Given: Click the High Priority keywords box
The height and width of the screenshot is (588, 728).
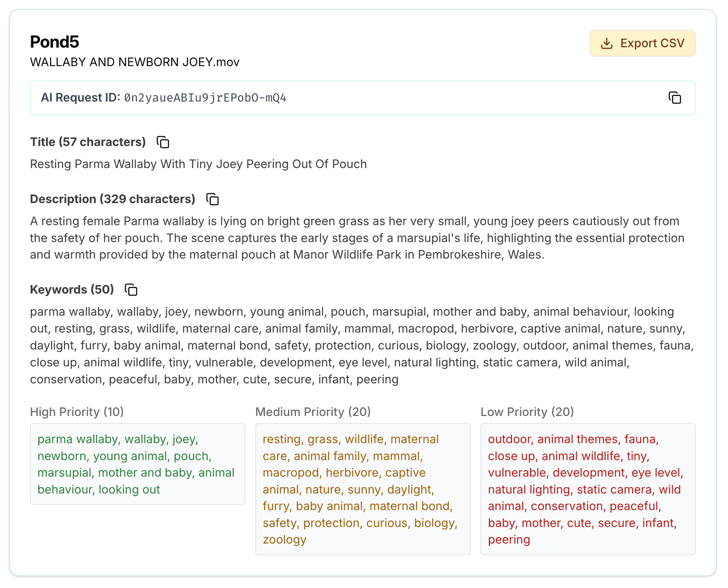Looking at the screenshot, I should 137,464.
